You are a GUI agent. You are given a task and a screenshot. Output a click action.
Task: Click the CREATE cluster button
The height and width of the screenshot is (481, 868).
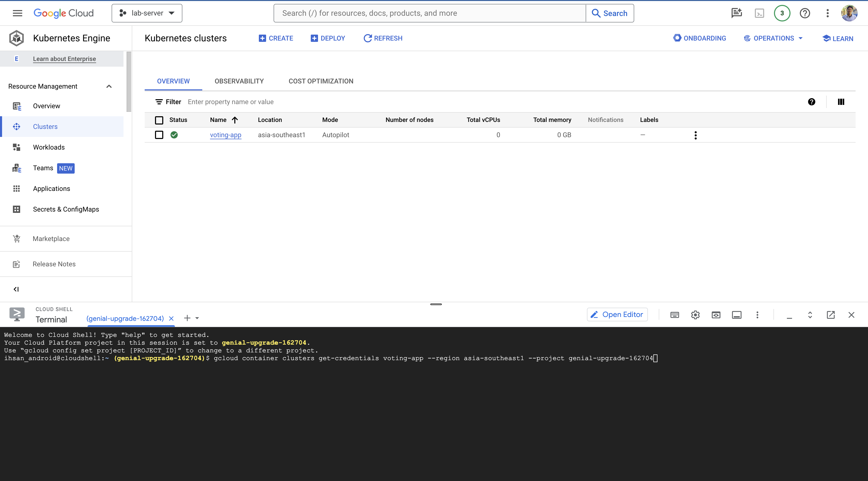pyautogui.click(x=276, y=38)
